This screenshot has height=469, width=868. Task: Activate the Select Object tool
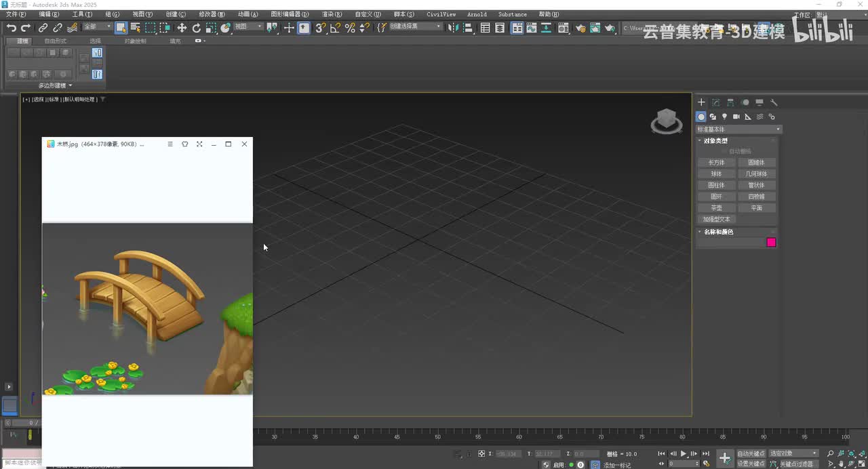pyautogui.click(x=121, y=28)
